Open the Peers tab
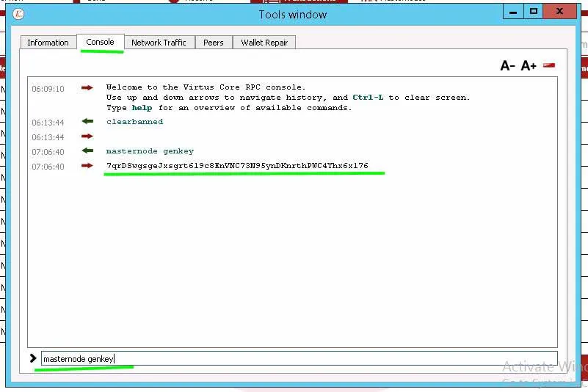The height and width of the screenshot is (392, 588). click(x=214, y=43)
